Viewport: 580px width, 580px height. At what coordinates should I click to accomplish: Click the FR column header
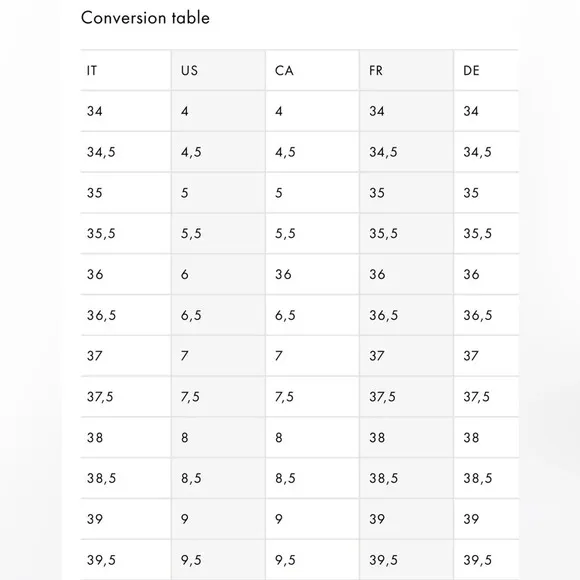click(x=406, y=70)
